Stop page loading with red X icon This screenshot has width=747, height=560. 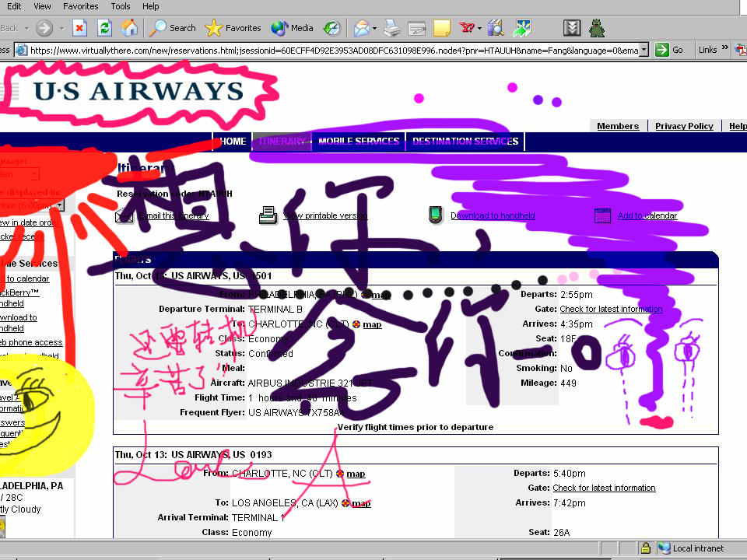(x=79, y=28)
